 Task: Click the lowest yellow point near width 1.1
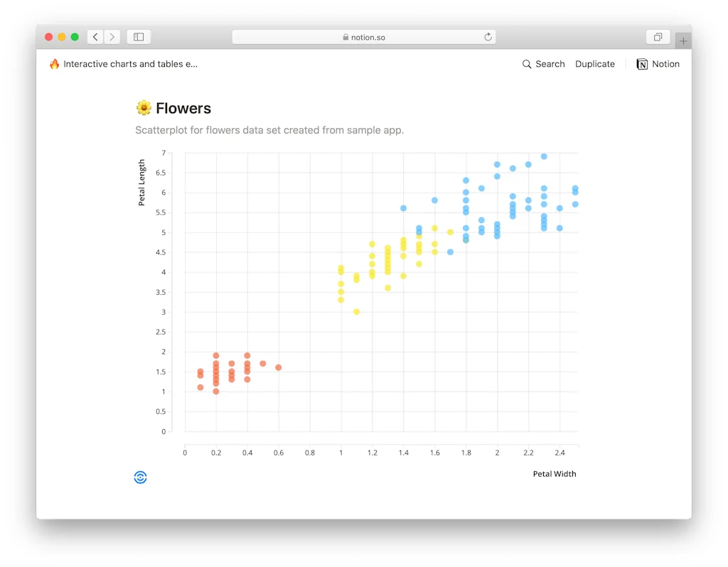point(357,312)
